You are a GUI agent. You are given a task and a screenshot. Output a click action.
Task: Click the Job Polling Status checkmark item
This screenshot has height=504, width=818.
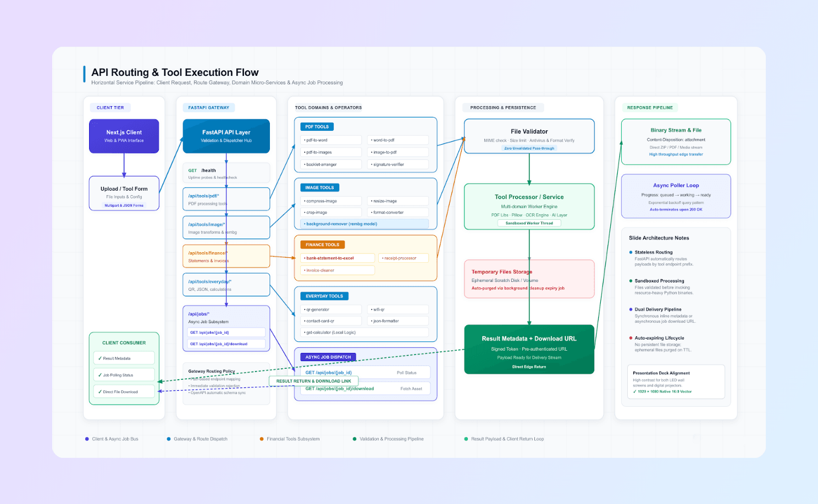click(124, 375)
